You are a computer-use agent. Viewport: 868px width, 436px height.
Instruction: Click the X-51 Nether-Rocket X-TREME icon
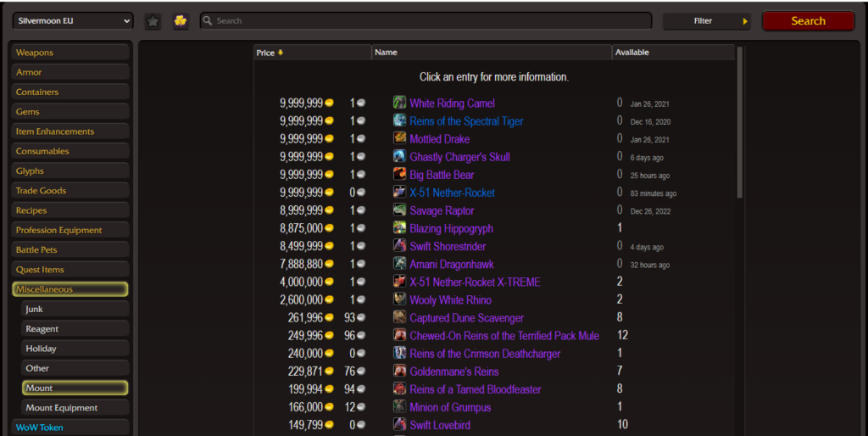pyautogui.click(x=400, y=282)
